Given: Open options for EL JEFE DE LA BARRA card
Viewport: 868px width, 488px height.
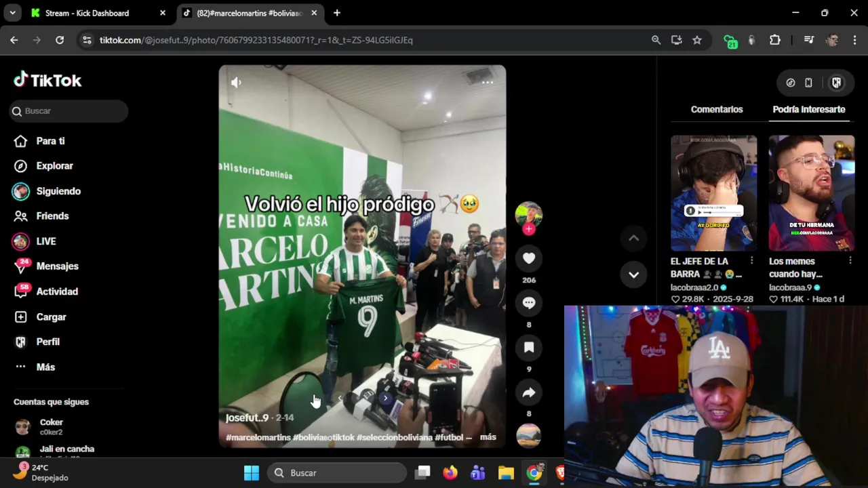Looking at the screenshot, I should 751,261.
